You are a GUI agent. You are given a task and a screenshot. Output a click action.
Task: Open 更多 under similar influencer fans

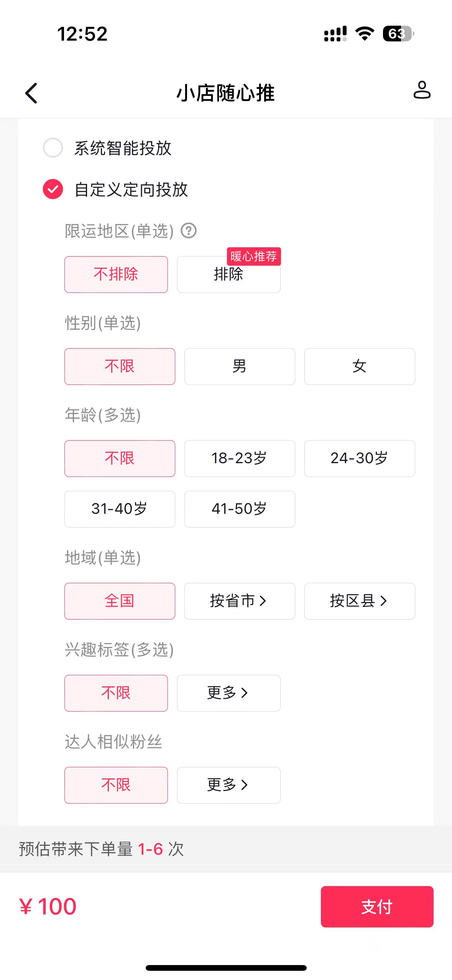point(229,785)
